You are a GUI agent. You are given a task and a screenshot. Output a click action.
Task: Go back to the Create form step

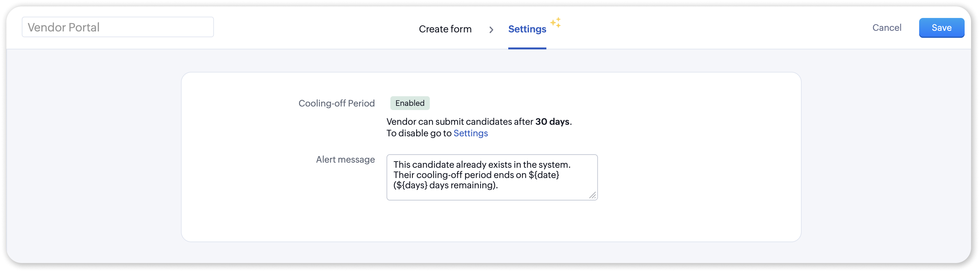tap(445, 29)
